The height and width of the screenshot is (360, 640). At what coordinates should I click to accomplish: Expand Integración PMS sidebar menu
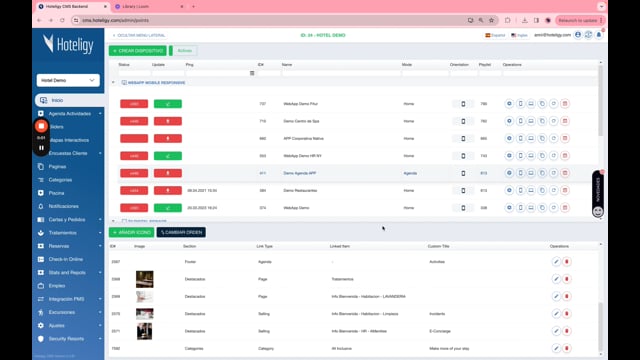click(x=69, y=299)
